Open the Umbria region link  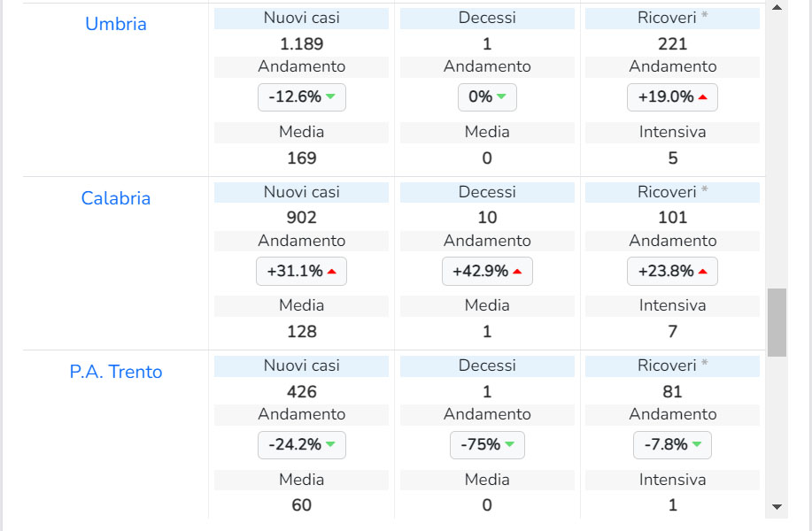(x=116, y=24)
